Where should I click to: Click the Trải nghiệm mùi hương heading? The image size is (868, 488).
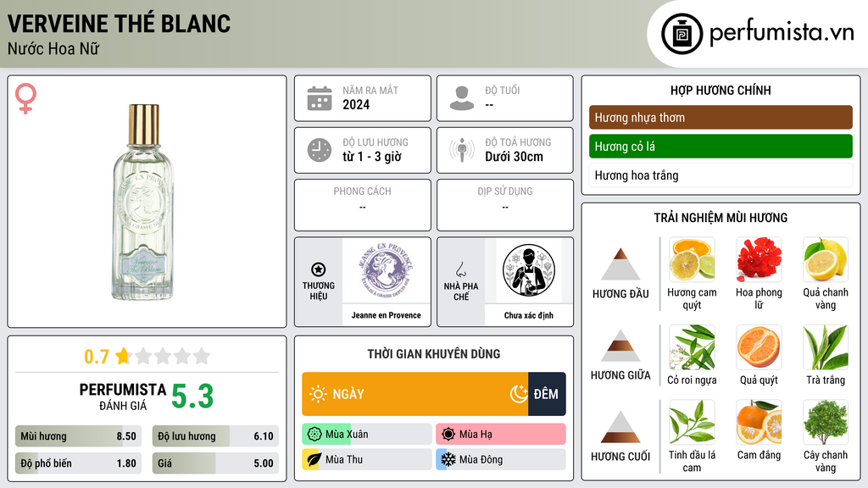721,218
